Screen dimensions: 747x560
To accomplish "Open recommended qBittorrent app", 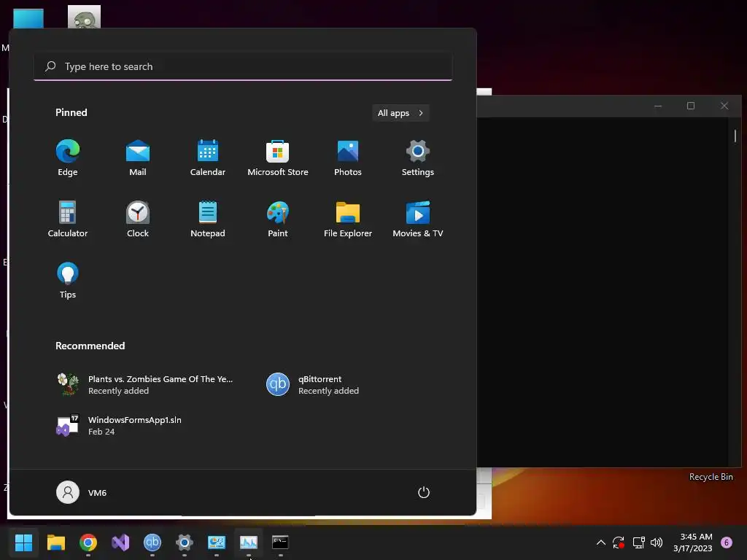I will [312, 385].
